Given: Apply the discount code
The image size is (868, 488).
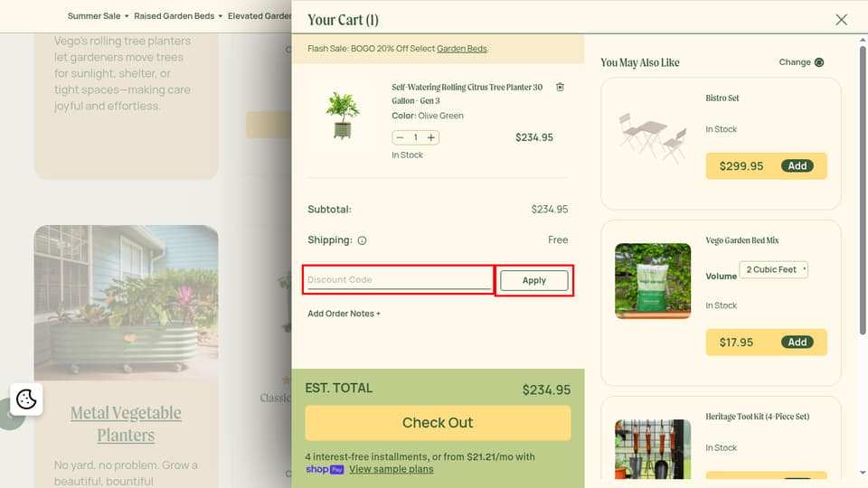Looking at the screenshot, I should pyautogui.click(x=533, y=280).
